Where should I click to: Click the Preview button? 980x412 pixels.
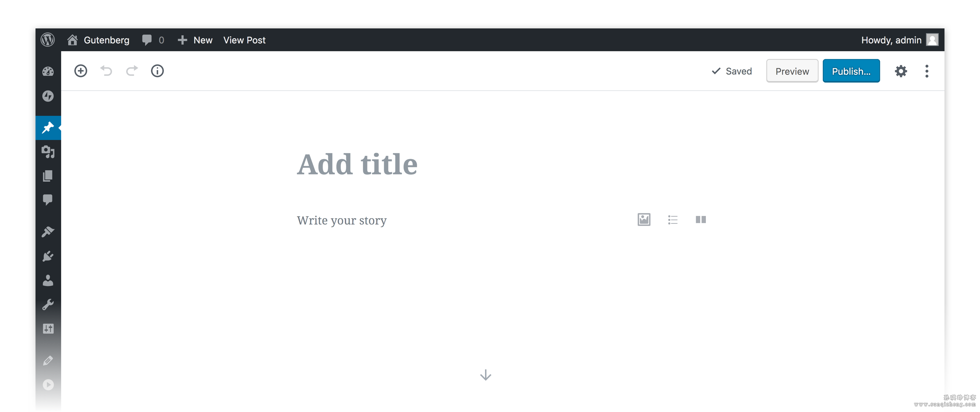pos(792,71)
